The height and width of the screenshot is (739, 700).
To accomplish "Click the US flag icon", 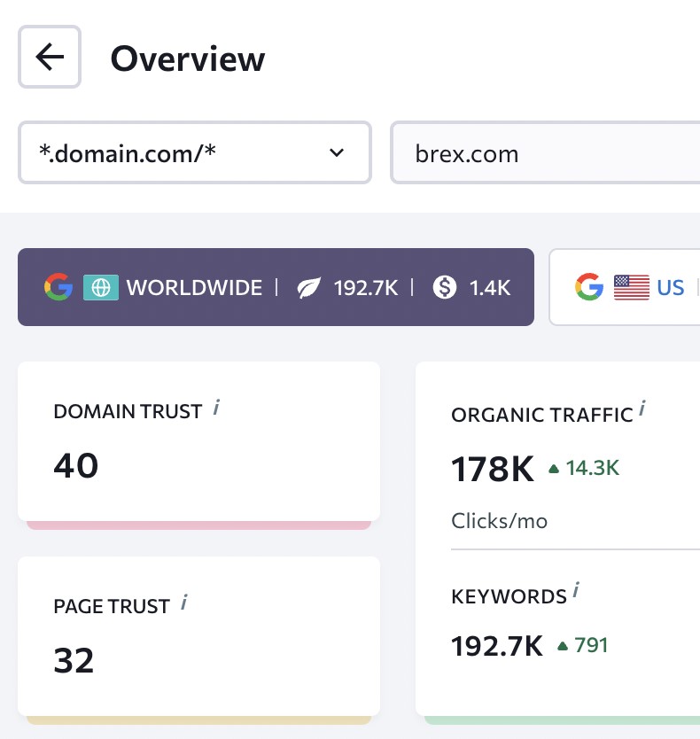I will (x=632, y=287).
